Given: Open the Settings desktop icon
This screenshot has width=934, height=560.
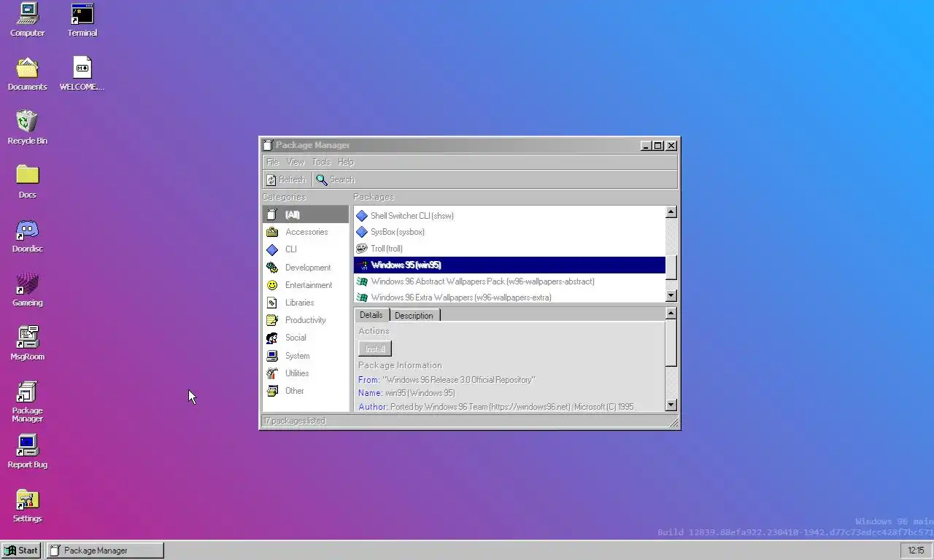Looking at the screenshot, I should pos(27,505).
